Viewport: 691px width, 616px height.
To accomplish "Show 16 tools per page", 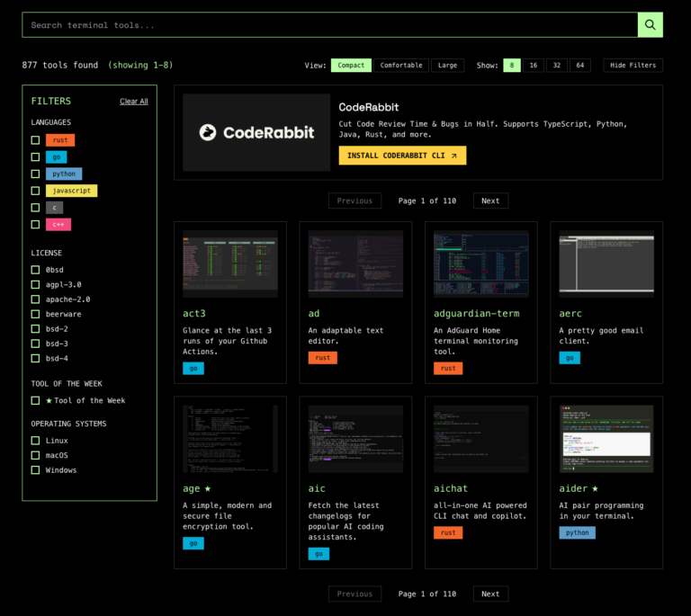I will tap(534, 65).
